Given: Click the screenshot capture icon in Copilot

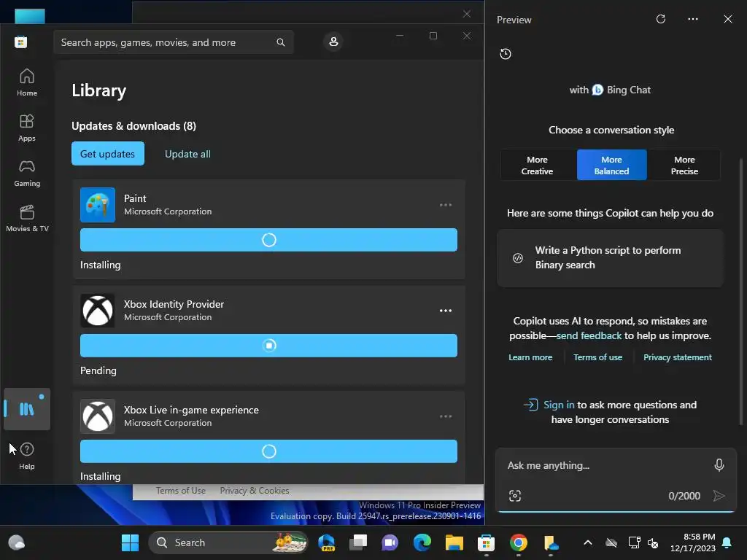Looking at the screenshot, I should click(x=514, y=496).
